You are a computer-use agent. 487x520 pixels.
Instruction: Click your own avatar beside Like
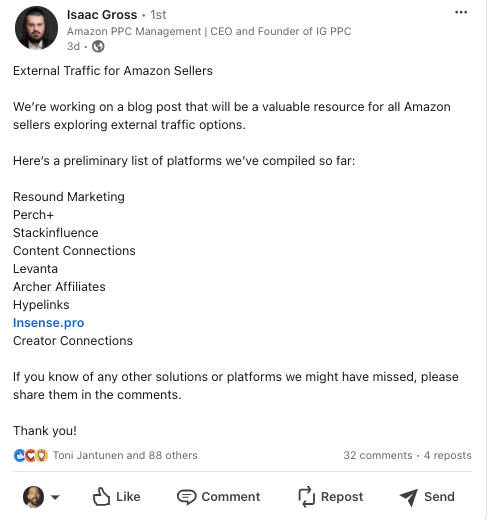point(33,497)
